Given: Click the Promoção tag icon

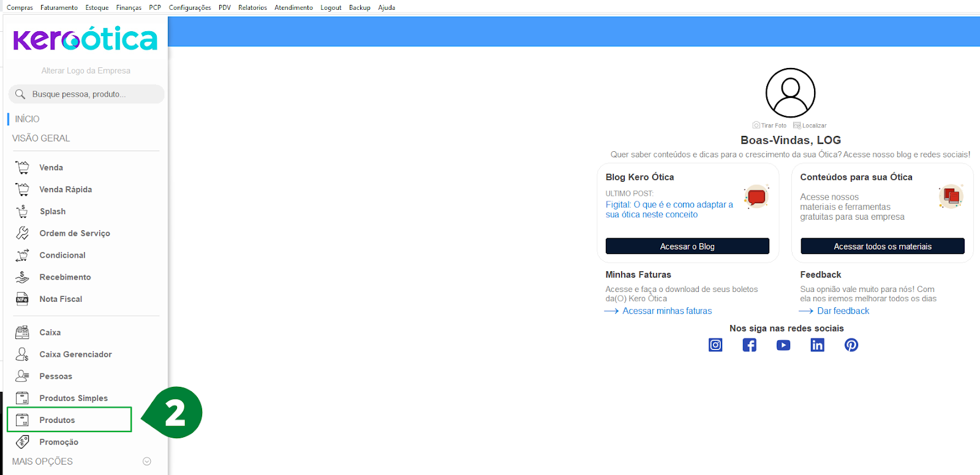Looking at the screenshot, I should tap(22, 442).
